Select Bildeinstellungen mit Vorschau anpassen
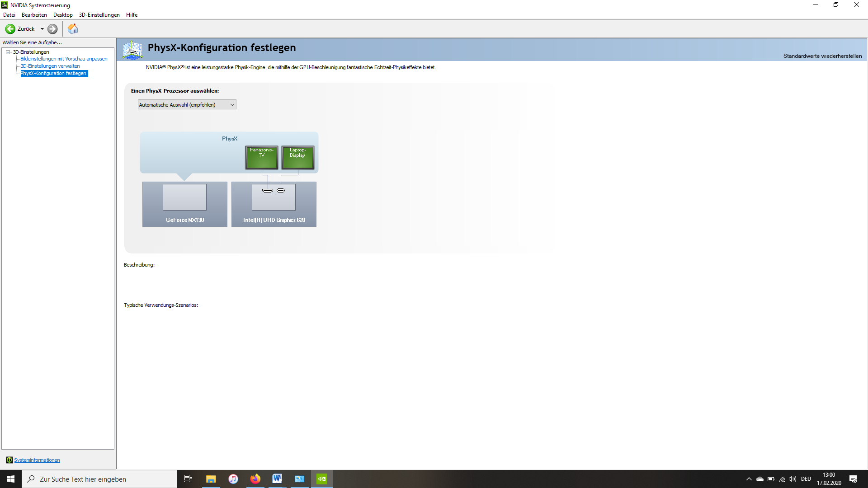868x488 pixels. click(64, 59)
